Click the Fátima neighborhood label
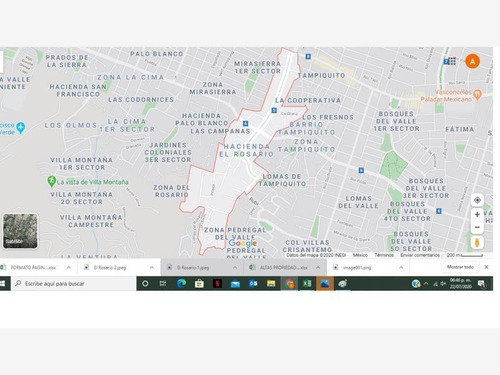The height and width of the screenshot is (375, 500). pos(460,129)
